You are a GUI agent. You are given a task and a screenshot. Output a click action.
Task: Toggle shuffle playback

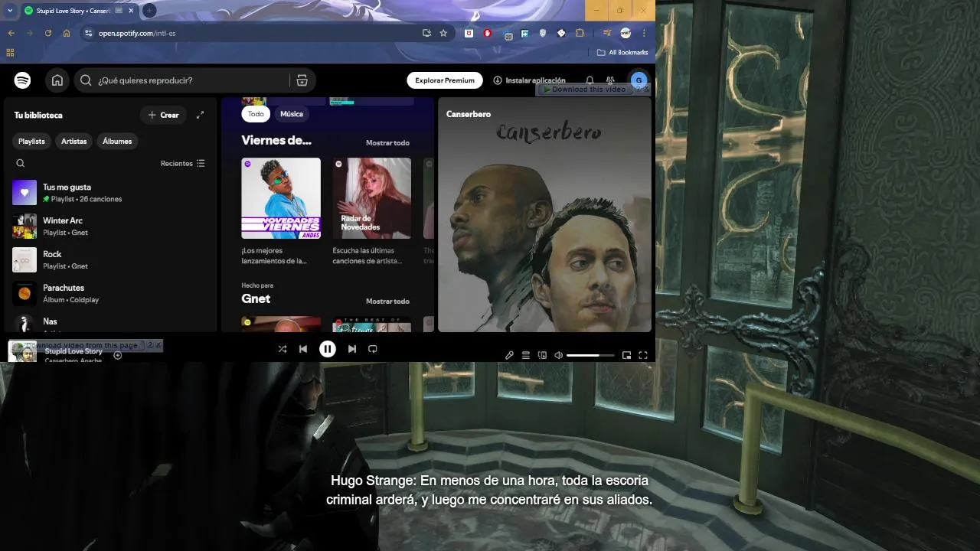(x=283, y=349)
